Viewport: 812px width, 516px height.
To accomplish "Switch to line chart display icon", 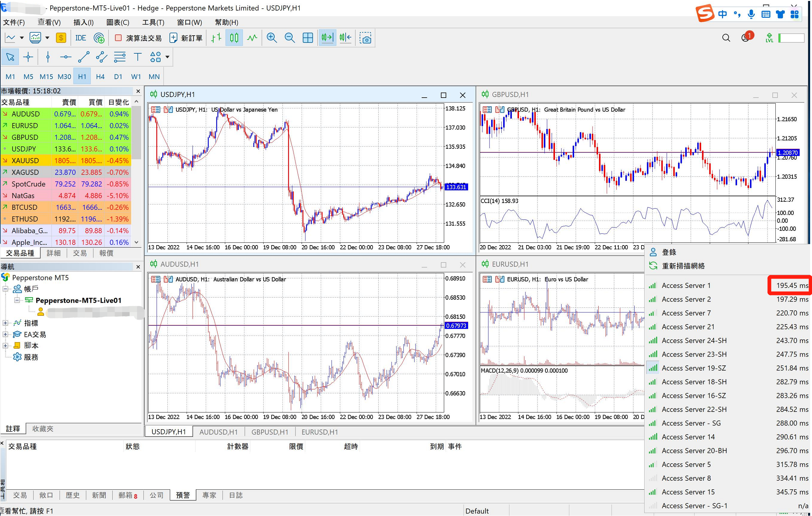I will (x=252, y=38).
